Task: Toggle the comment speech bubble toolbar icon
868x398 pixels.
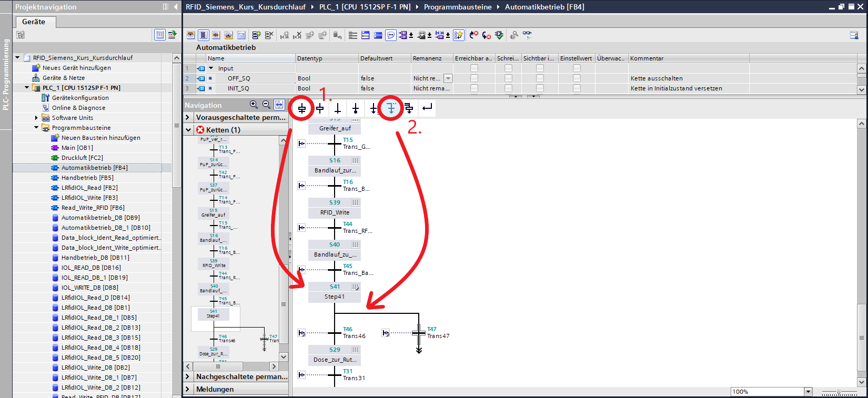Action: (391, 35)
